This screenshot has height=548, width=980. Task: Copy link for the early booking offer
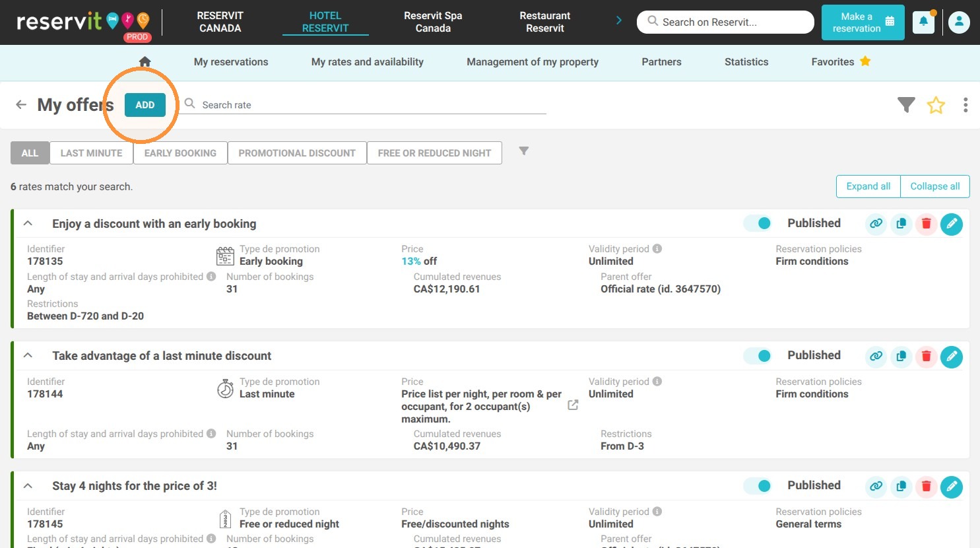(876, 224)
